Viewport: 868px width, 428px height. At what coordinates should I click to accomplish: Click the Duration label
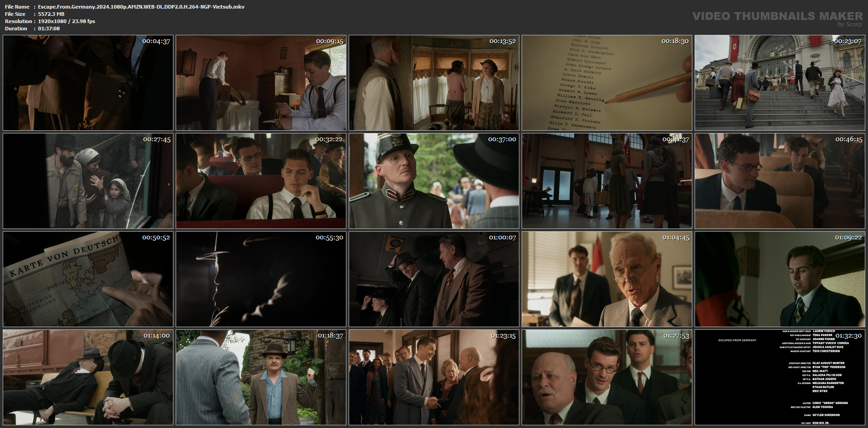[16, 29]
